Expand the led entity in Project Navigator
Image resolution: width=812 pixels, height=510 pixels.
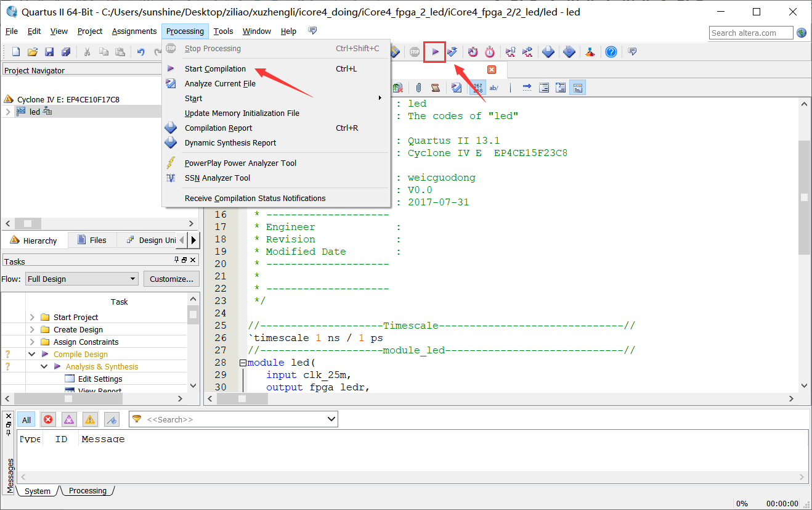[x=8, y=112]
